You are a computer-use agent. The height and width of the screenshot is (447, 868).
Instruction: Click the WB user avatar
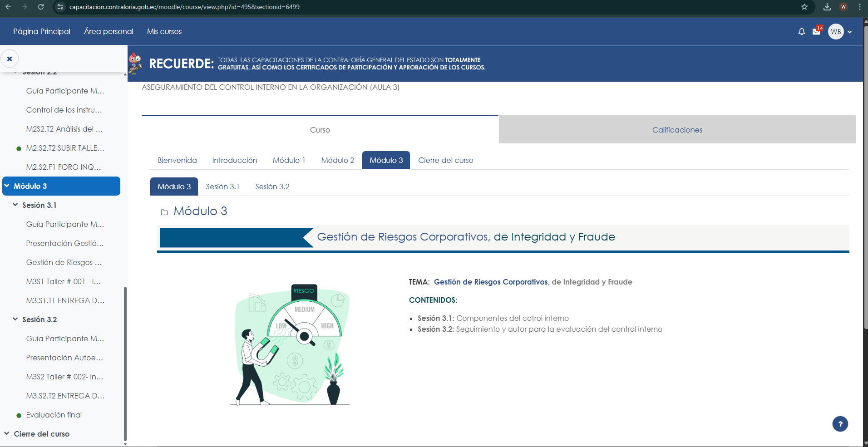(x=836, y=32)
